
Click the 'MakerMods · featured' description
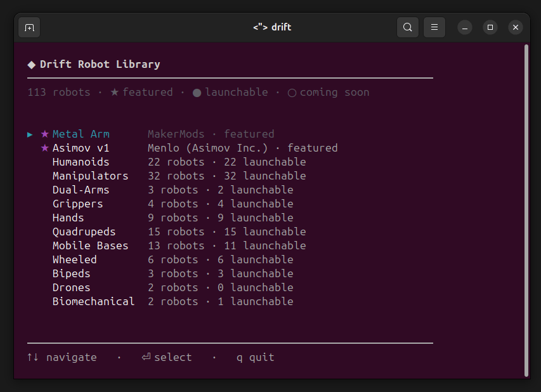coord(211,134)
